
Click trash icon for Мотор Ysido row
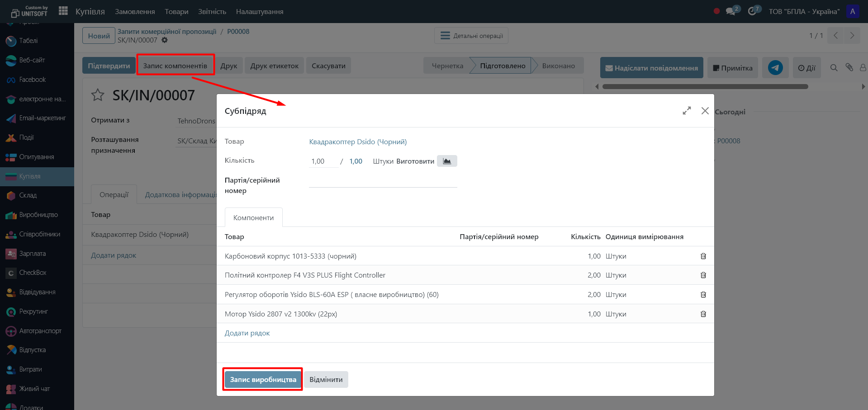(x=703, y=314)
